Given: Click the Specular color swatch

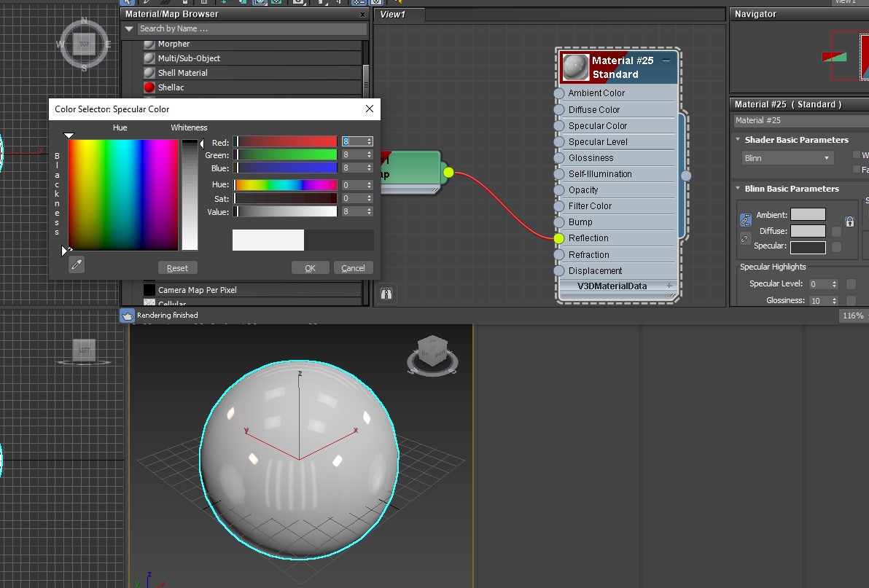Looking at the screenshot, I should (808, 248).
